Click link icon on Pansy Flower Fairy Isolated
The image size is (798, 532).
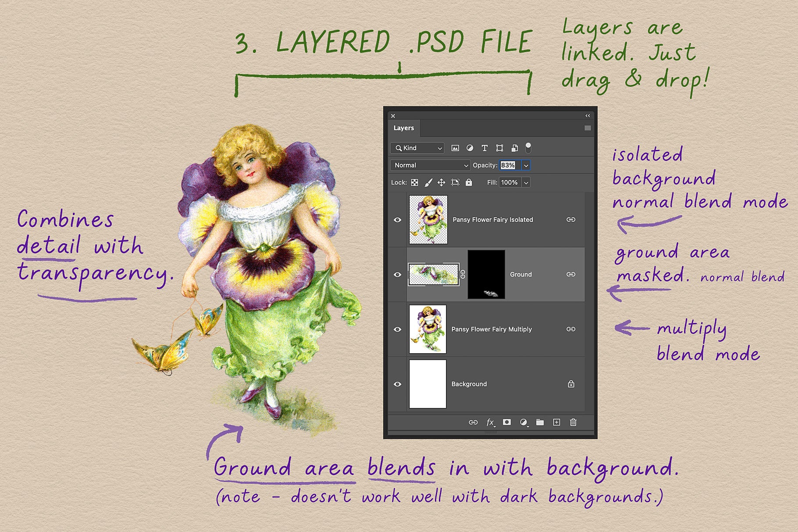tap(571, 220)
